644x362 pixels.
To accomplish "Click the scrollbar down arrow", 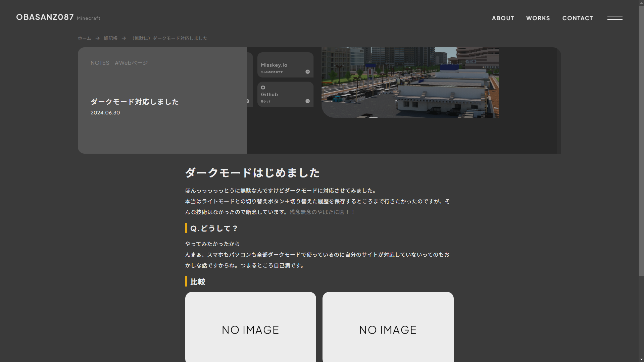I will pyautogui.click(x=641, y=359).
